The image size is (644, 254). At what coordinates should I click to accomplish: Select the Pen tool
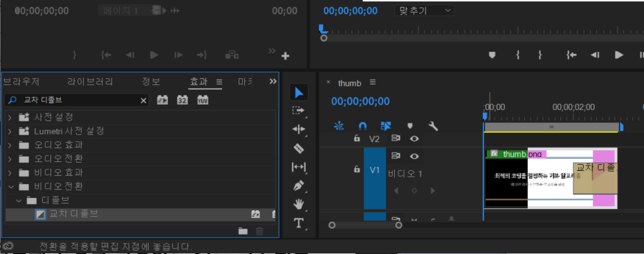point(299,185)
